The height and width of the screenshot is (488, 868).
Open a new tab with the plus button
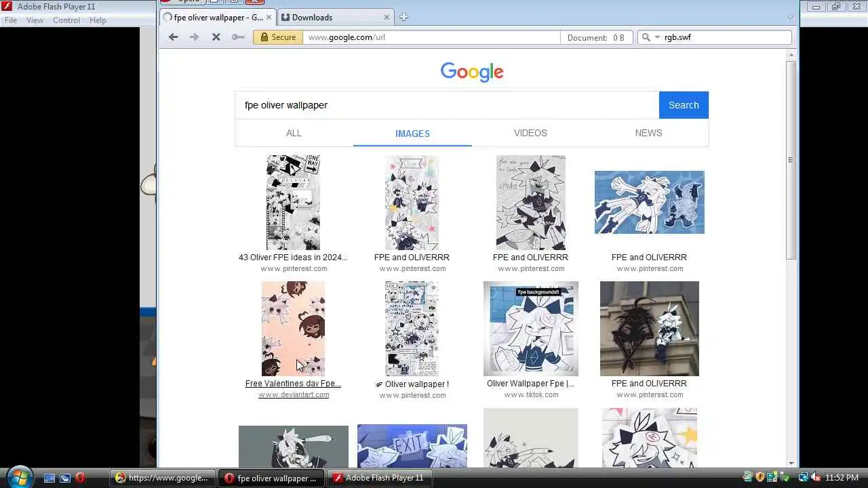[x=403, y=17]
